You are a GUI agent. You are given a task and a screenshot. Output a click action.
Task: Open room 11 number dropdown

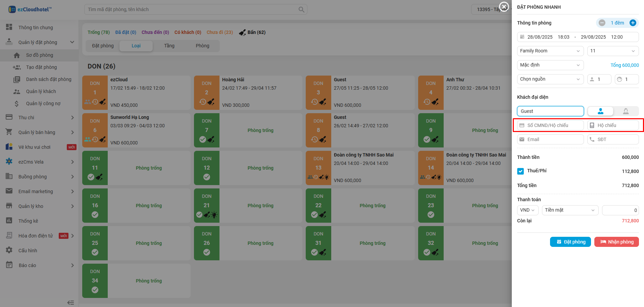[612, 51]
